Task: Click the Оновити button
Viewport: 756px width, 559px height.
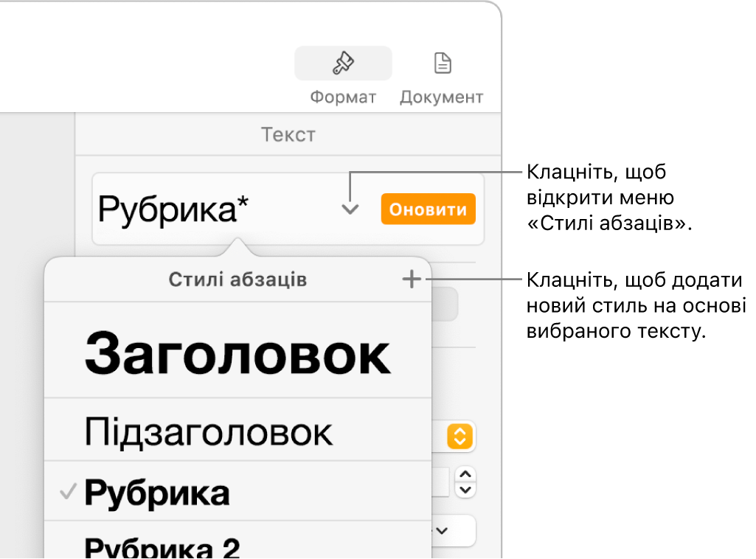Action: (x=428, y=209)
